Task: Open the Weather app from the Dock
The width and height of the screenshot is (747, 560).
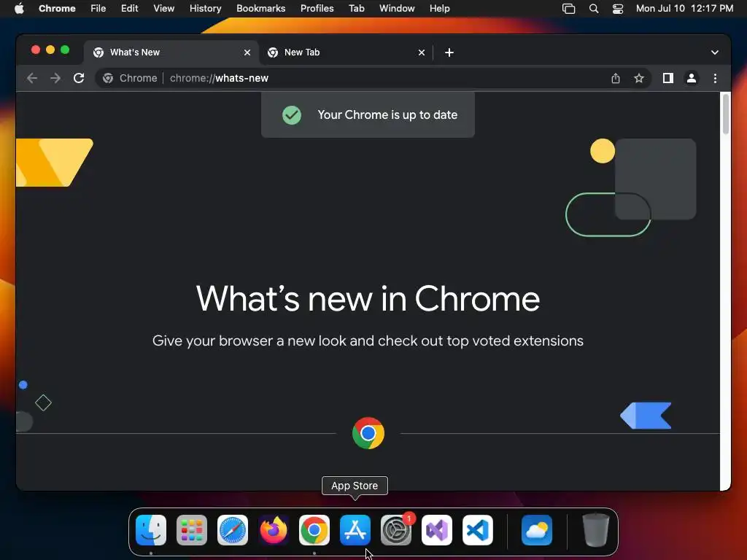Action: (x=537, y=530)
